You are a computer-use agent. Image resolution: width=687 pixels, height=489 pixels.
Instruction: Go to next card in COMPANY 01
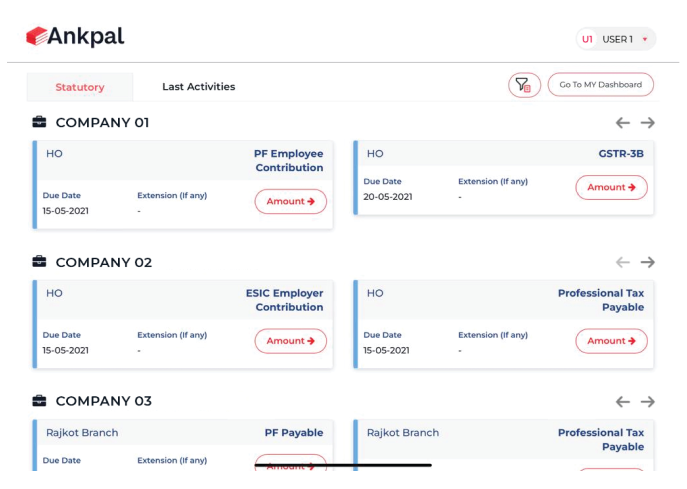click(x=648, y=123)
